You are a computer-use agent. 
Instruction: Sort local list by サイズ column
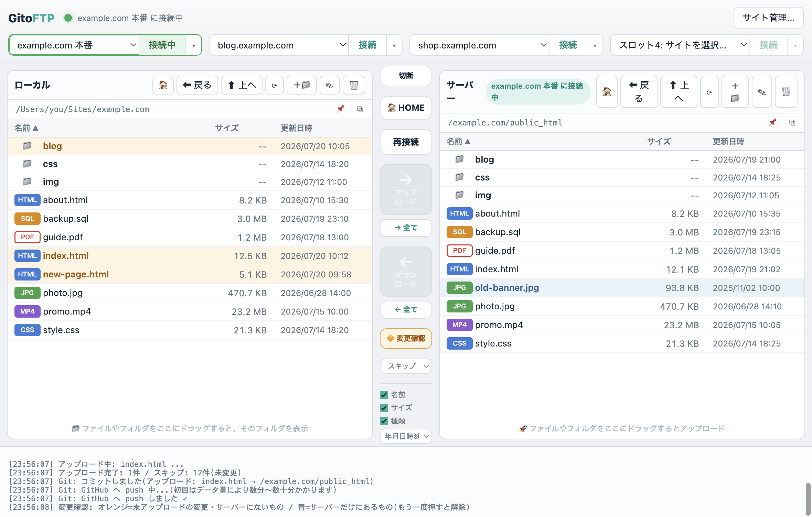pyautogui.click(x=227, y=128)
